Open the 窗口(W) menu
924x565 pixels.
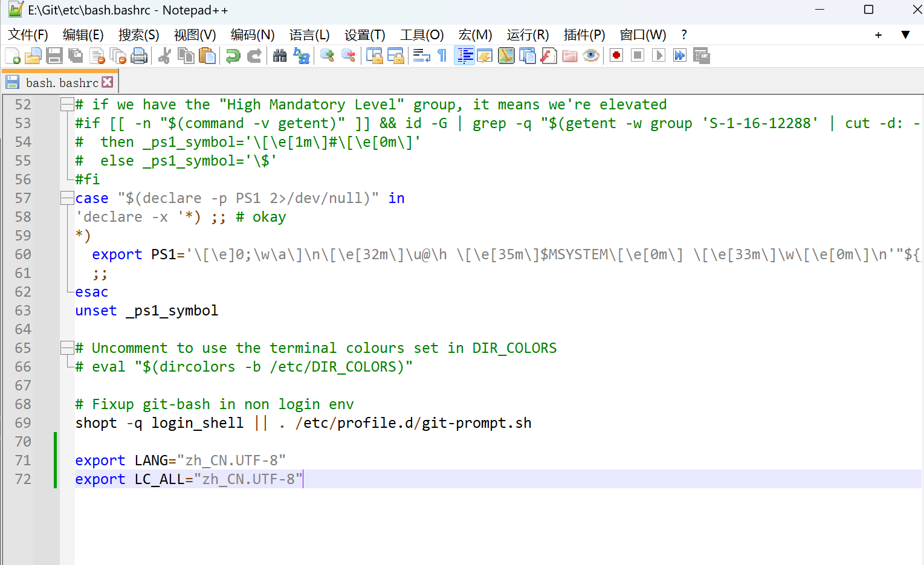click(643, 35)
